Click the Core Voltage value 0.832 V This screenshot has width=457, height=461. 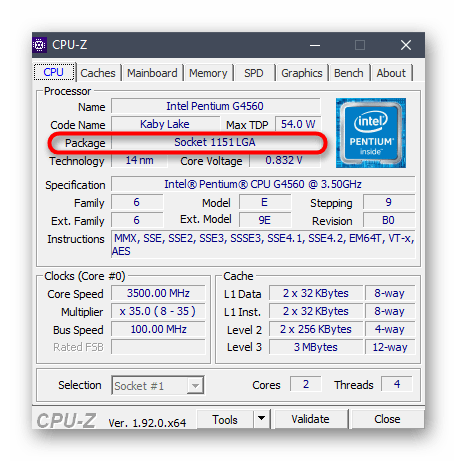click(x=284, y=160)
